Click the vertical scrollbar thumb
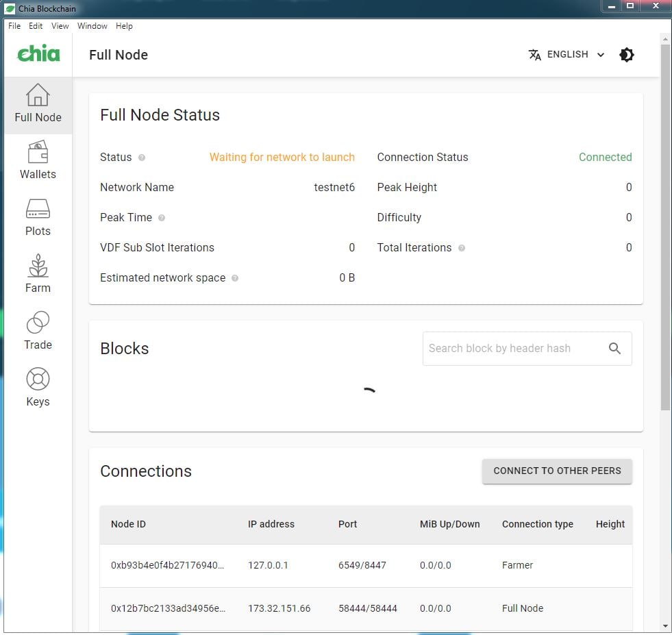The image size is (672, 635). pos(664,227)
